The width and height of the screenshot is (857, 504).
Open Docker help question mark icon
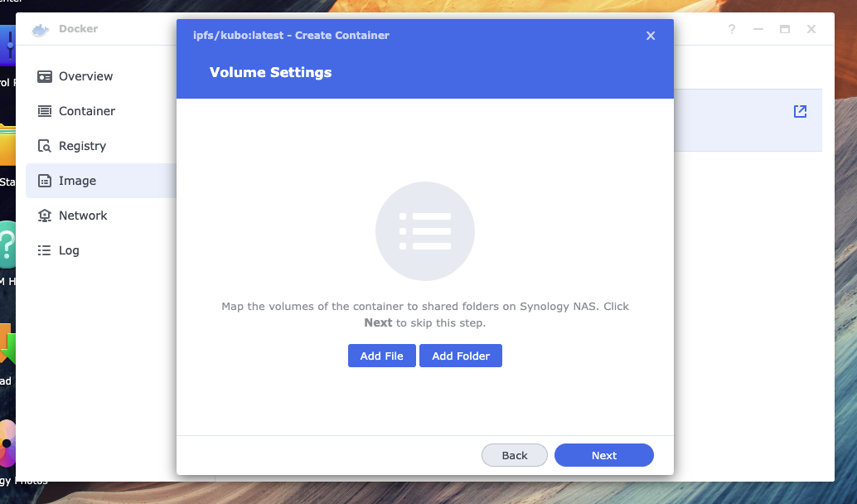pyautogui.click(x=731, y=29)
